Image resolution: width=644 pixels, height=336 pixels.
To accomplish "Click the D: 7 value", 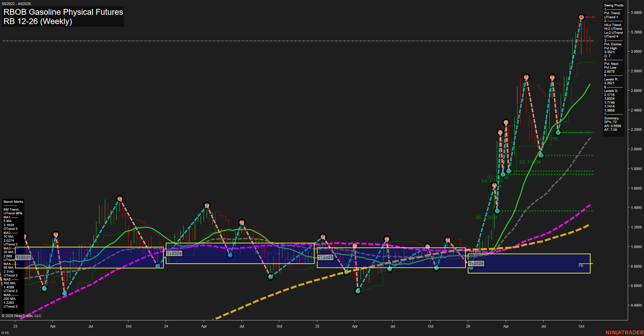I will click(x=607, y=56).
